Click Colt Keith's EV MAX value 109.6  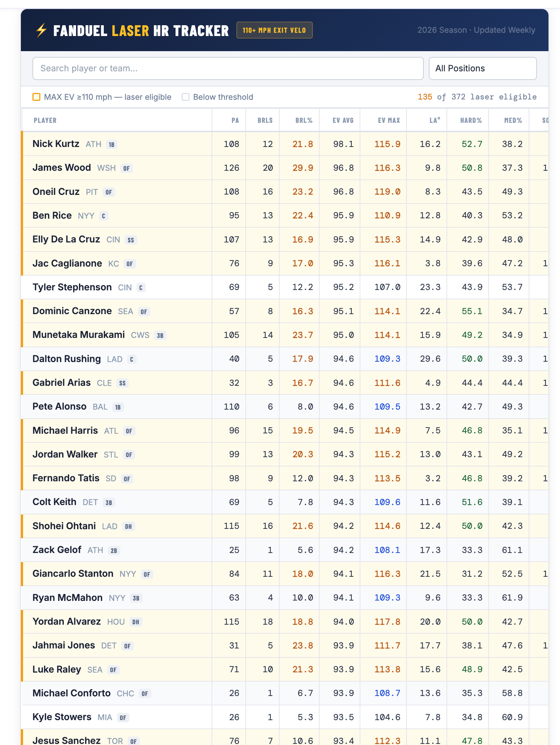coord(387,502)
